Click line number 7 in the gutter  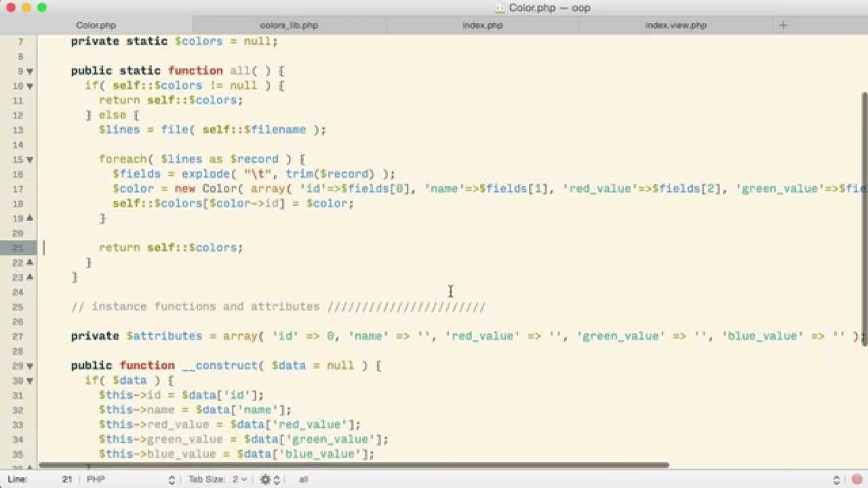20,42
